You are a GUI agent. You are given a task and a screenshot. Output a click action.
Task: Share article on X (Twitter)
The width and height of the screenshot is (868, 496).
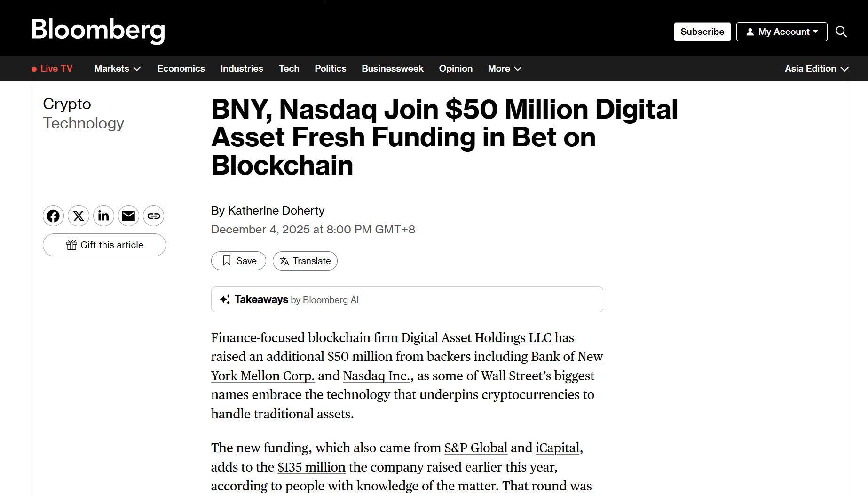click(79, 216)
